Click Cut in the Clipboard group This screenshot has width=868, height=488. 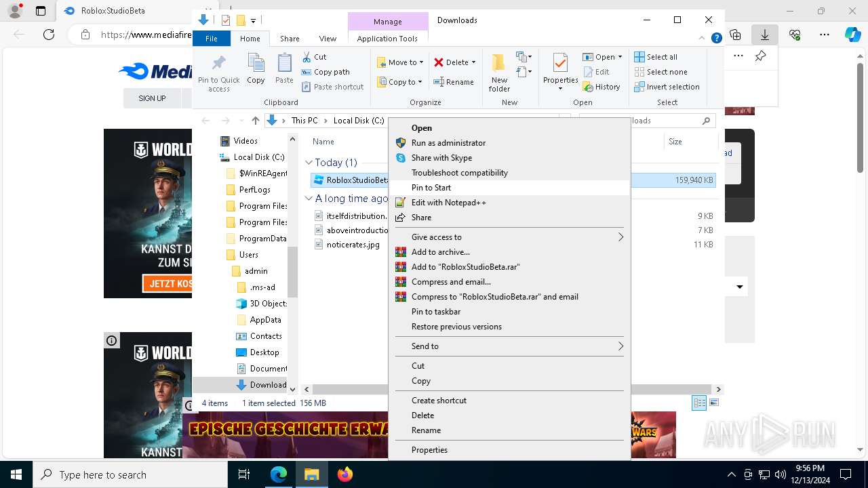[314, 57]
